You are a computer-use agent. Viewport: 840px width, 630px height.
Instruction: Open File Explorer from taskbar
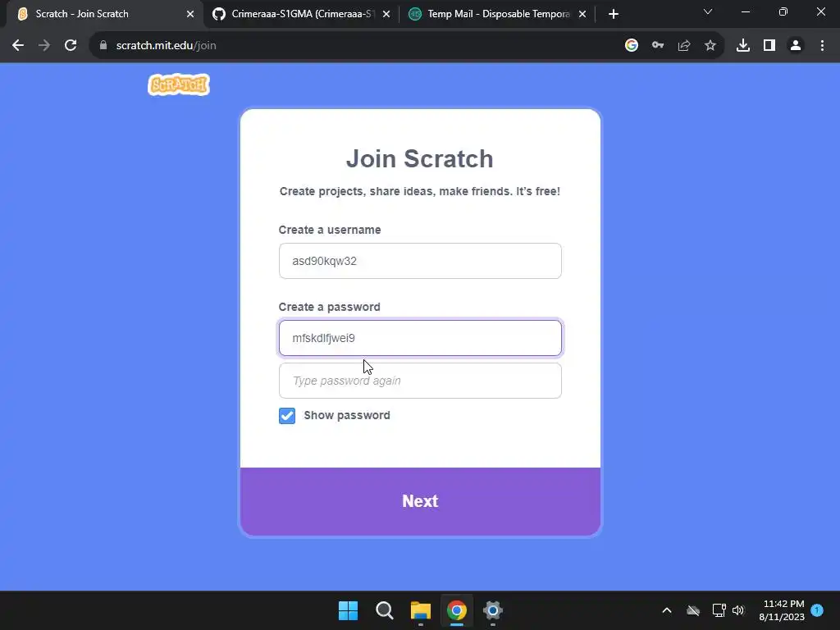pos(421,610)
